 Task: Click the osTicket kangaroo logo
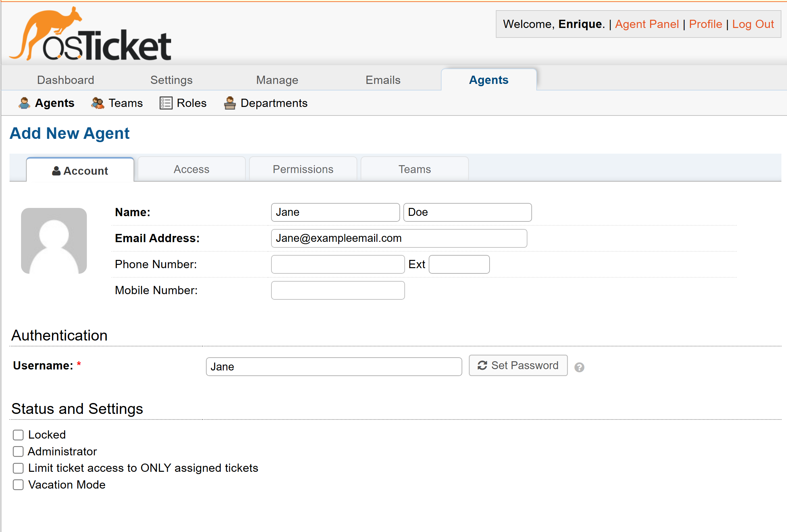(90, 34)
